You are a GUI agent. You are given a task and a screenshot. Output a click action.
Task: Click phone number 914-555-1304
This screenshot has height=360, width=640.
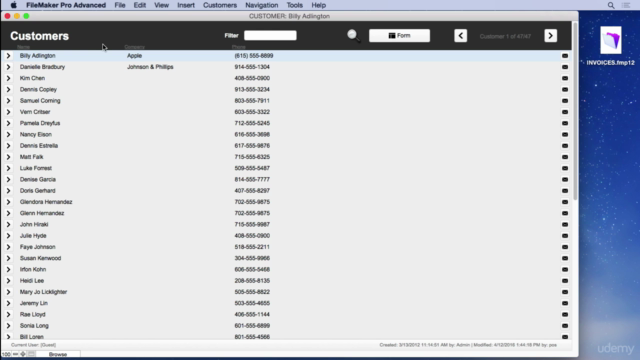point(252,67)
